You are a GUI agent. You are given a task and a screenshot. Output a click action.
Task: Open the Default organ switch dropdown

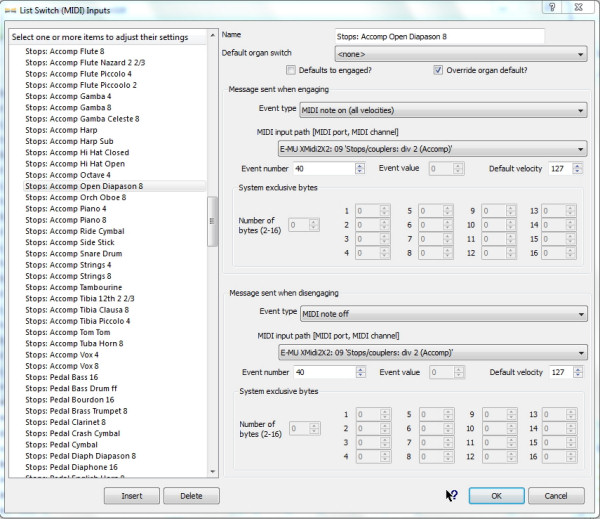coord(460,53)
